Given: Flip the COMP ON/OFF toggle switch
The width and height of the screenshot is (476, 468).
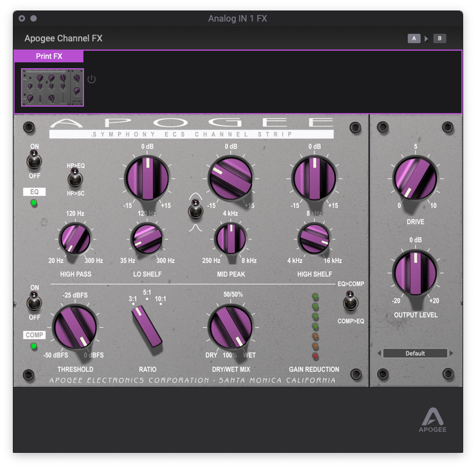Looking at the screenshot, I should [x=34, y=301].
